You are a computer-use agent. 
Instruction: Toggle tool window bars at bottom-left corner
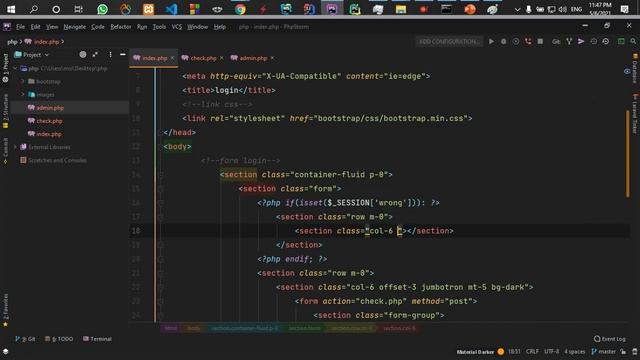tap(5, 351)
